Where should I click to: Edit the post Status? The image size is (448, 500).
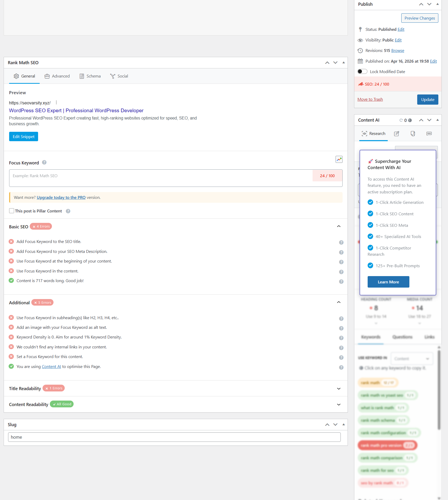401,29
